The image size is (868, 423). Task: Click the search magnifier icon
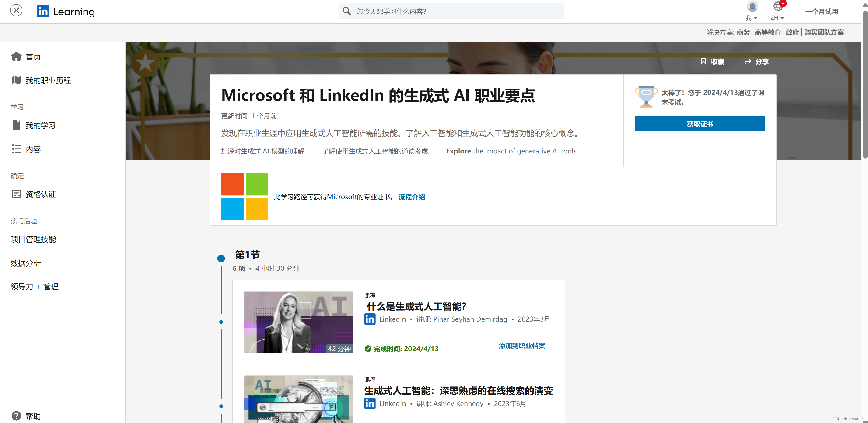click(347, 11)
